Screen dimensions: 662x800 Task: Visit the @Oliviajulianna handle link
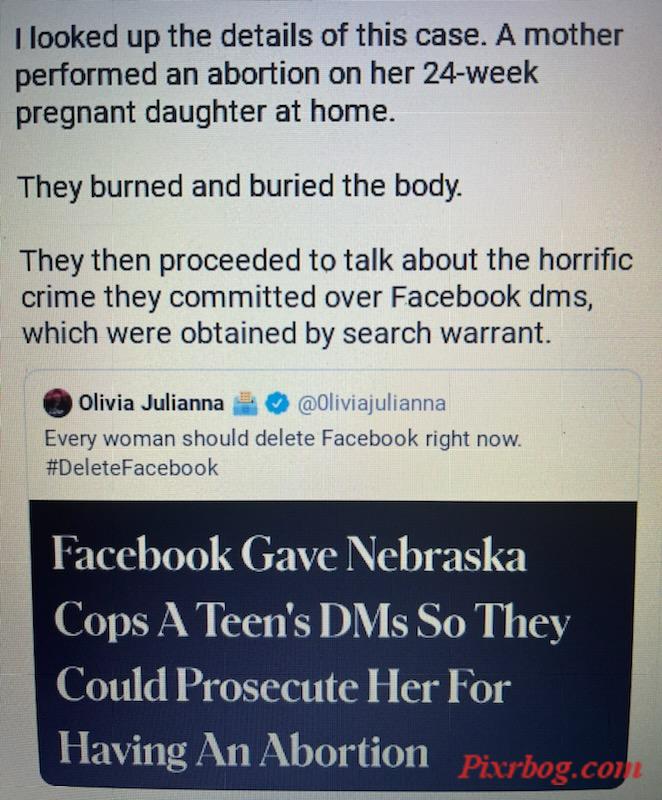[371, 404]
